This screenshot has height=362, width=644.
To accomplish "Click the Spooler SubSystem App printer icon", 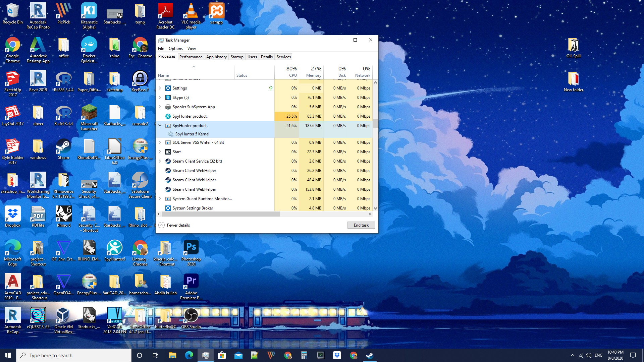I will click(x=168, y=107).
